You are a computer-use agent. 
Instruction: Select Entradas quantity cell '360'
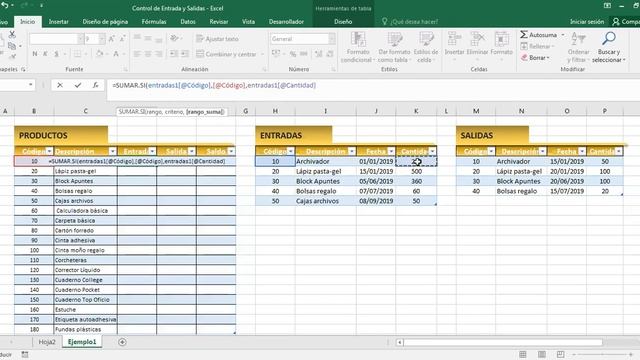click(x=416, y=181)
